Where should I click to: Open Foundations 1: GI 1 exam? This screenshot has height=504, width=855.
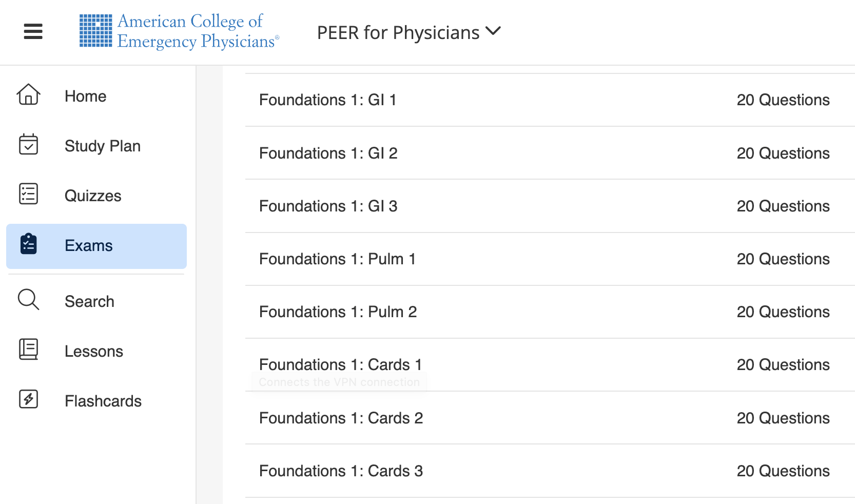coord(328,100)
